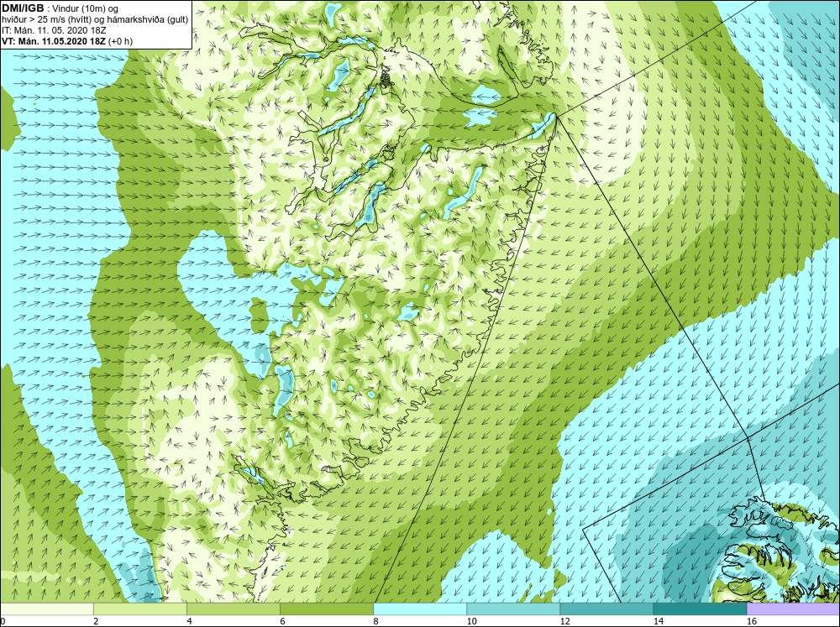
Task: Click the 14–16 m/s dark teal swatch
Action: (699, 609)
